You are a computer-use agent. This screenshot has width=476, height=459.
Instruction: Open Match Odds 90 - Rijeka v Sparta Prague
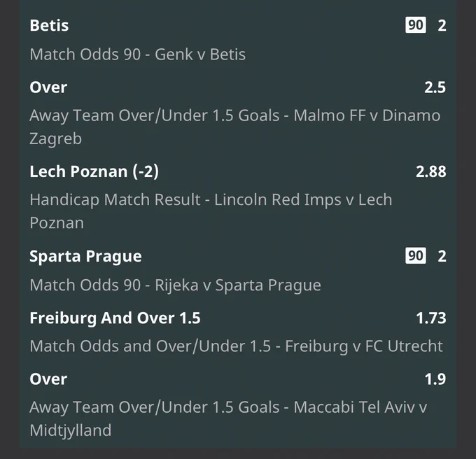point(175,285)
